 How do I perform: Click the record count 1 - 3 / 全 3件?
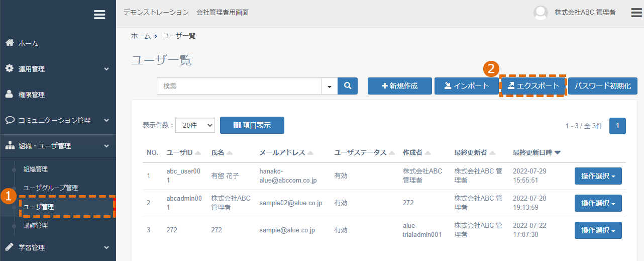point(584,126)
